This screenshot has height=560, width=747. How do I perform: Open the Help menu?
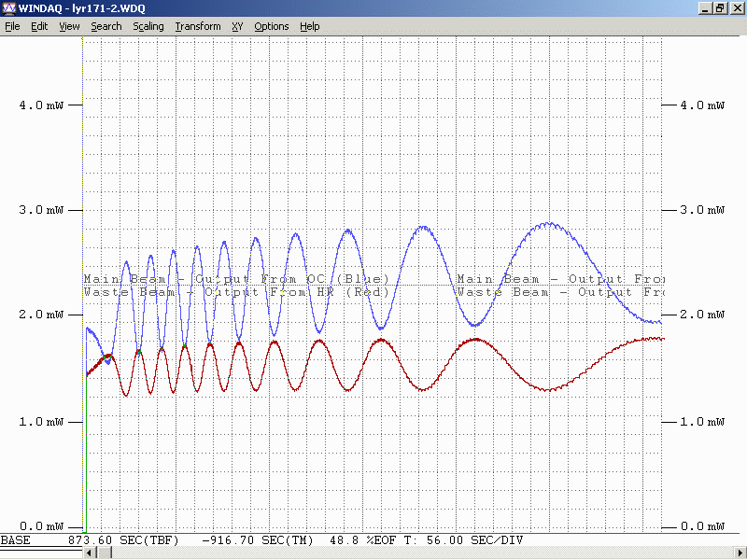(x=310, y=26)
